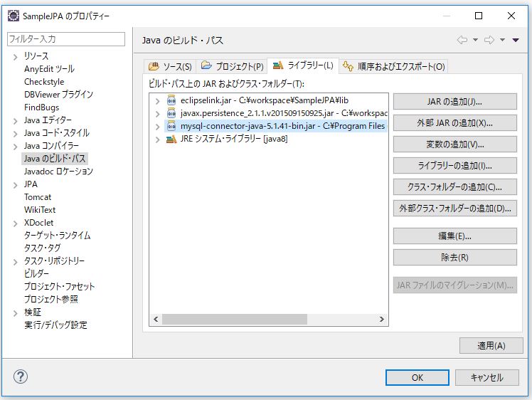
Task: Expand the Java コンパイラー category
Action: pyautogui.click(x=15, y=146)
